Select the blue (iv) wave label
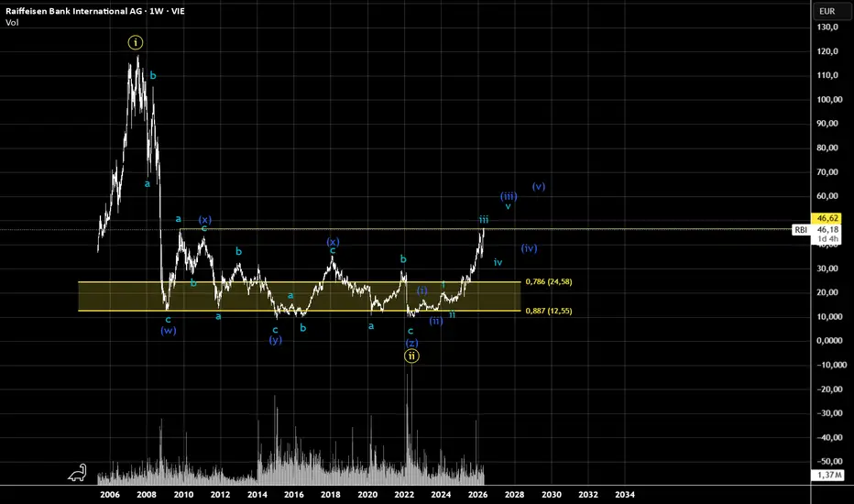This screenshot has width=854, height=504. coord(529,248)
